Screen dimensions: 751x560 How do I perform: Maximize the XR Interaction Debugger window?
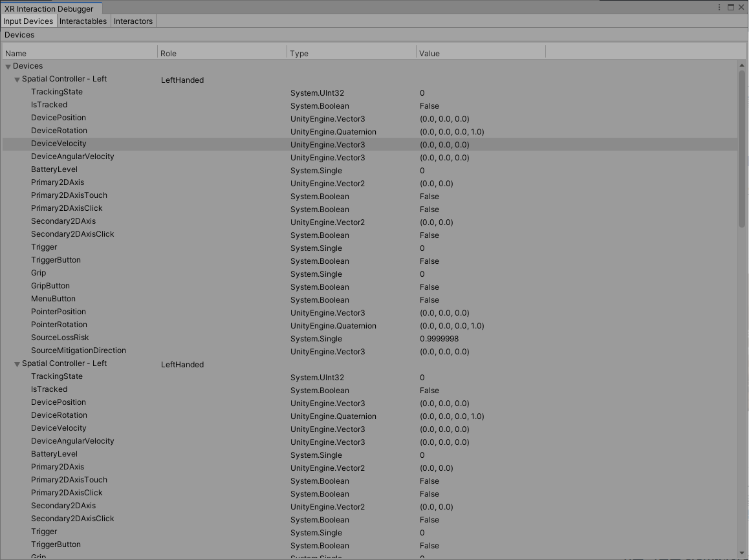(x=731, y=7)
